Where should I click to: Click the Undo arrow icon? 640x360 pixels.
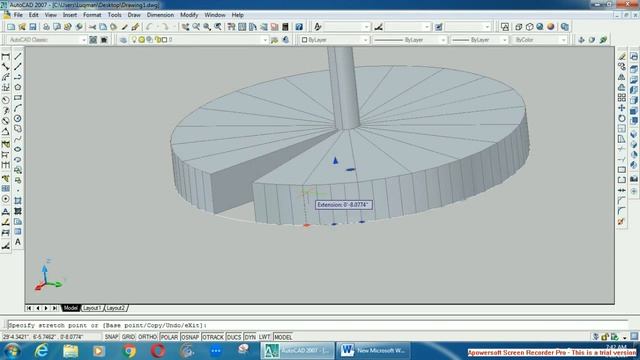[x=149, y=27]
